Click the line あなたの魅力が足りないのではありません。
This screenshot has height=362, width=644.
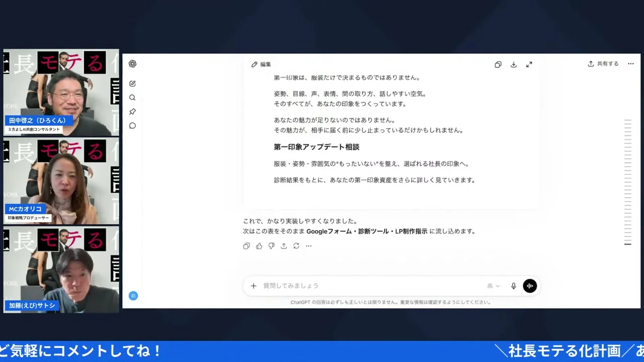[334, 120]
